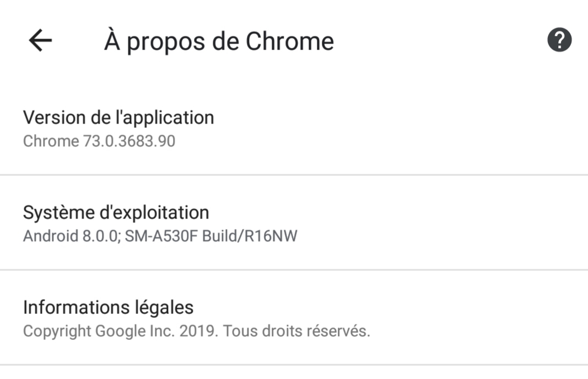Select the "Système d'exploitation" heading

click(116, 212)
